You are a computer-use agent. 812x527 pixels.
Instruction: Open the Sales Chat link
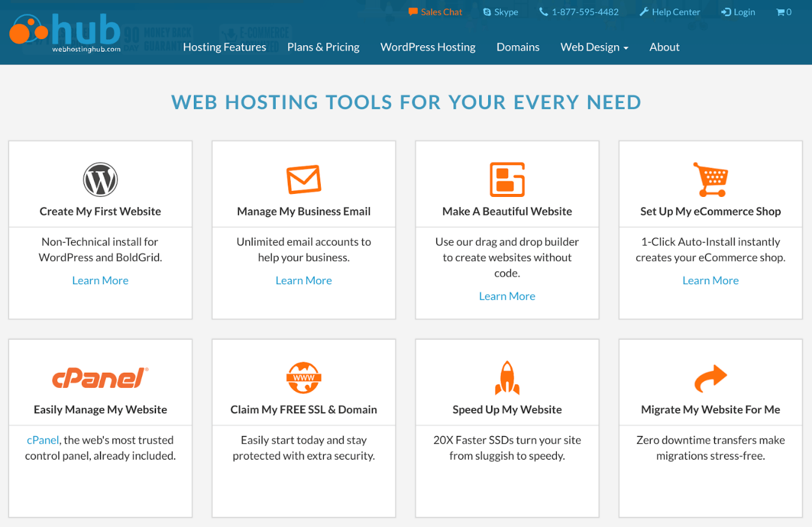coord(442,12)
